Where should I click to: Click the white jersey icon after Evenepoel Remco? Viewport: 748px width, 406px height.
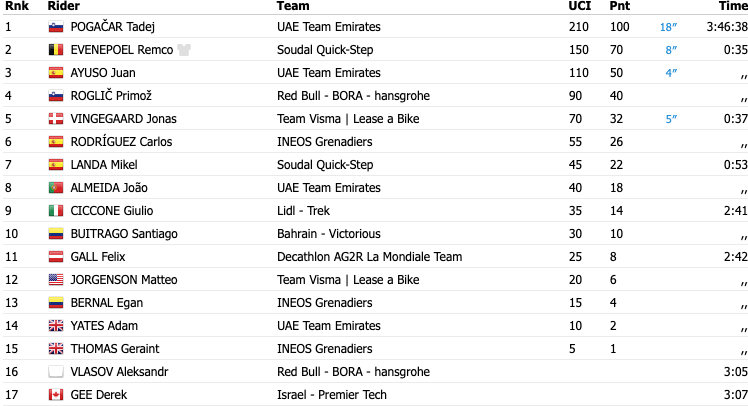(x=184, y=50)
